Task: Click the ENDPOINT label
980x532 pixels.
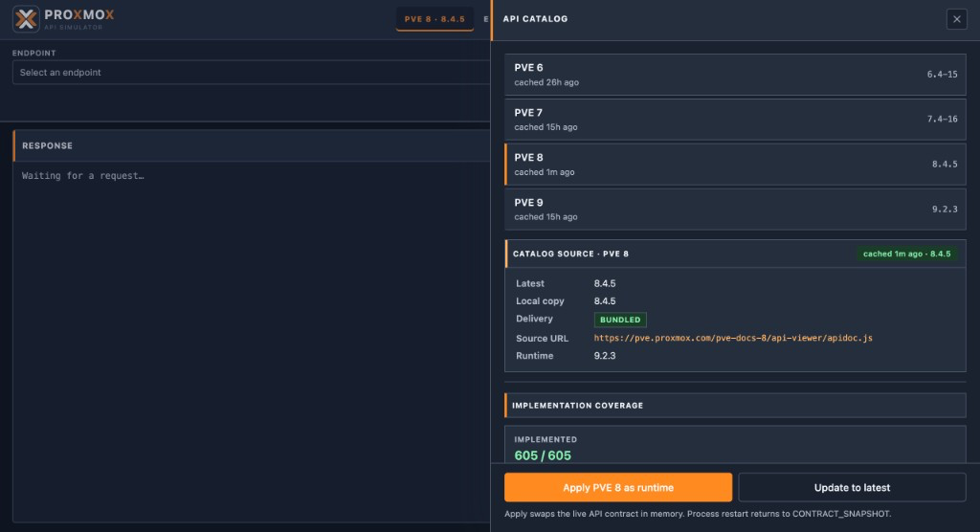Action: tap(33, 54)
